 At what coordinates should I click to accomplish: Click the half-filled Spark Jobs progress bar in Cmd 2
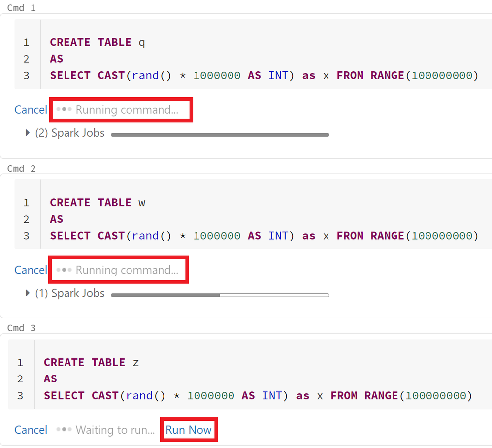pyautogui.click(x=220, y=295)
